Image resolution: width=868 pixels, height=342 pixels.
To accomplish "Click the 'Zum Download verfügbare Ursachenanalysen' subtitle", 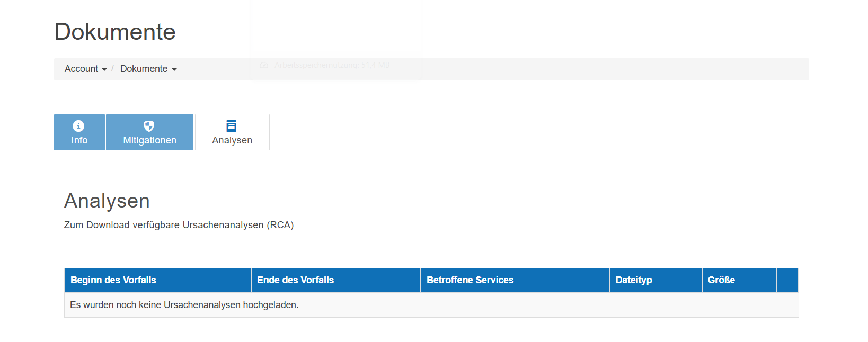I will [x=179, y=225].
